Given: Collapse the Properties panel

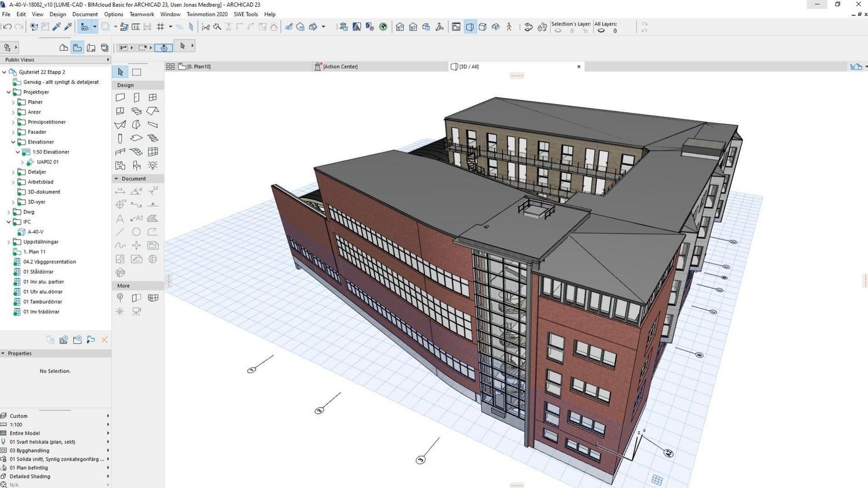Looking at the screenshot, I should pos(3,353).
